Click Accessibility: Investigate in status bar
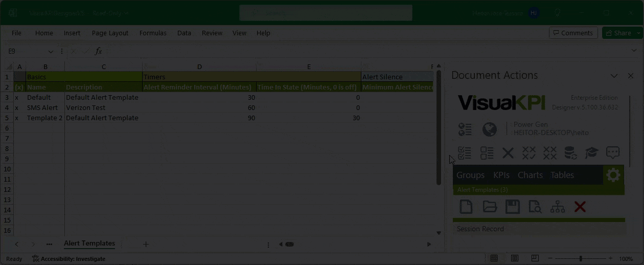This screenshot has height=265, width=644. click(x=68, y=259)
